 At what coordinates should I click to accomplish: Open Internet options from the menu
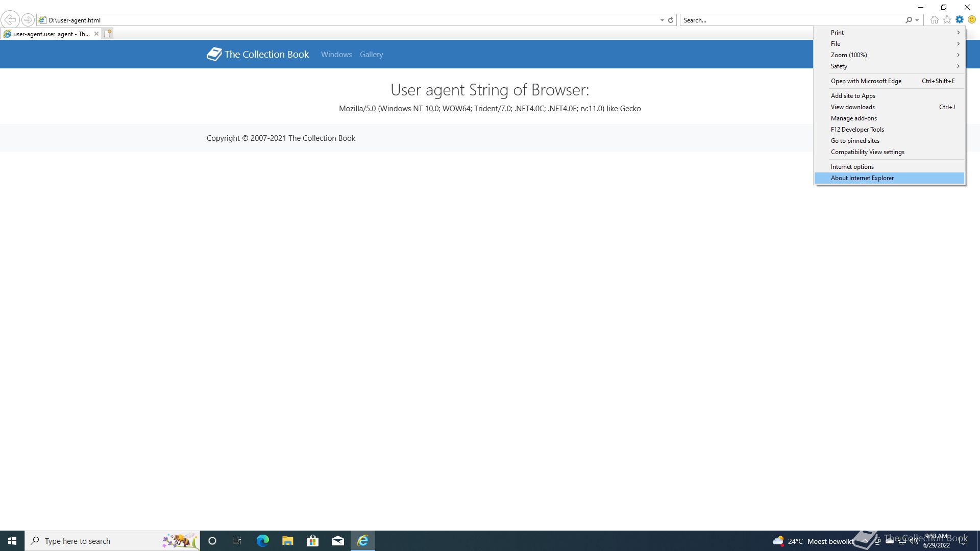tap(852, 167)
